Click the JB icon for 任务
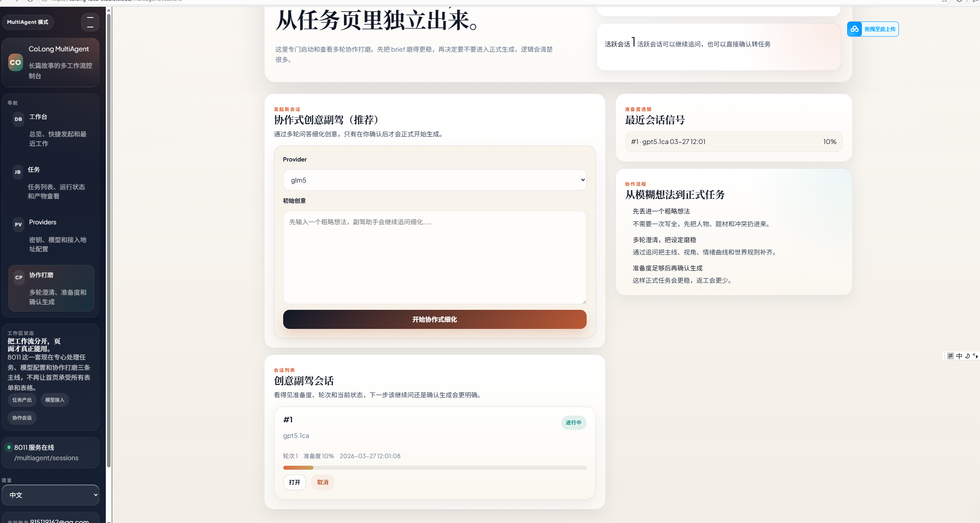 tap(17, 172)
